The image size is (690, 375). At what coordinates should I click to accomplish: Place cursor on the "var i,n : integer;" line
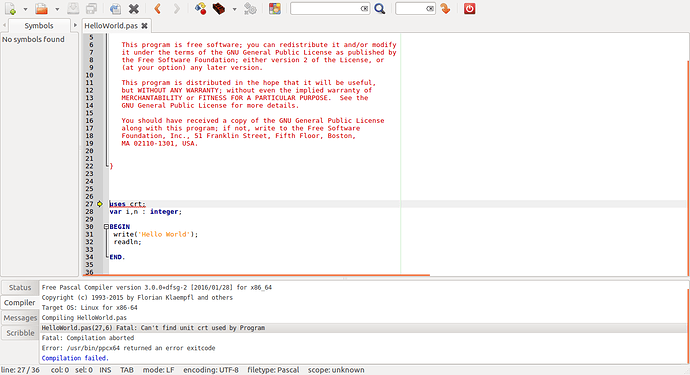tap(146, 212)
